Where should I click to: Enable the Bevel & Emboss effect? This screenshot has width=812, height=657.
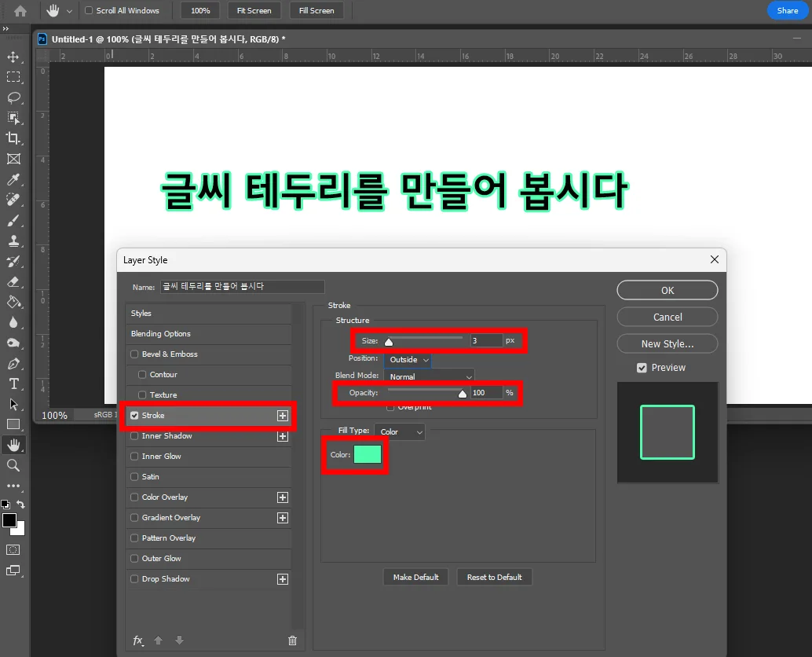click(134, 354)
